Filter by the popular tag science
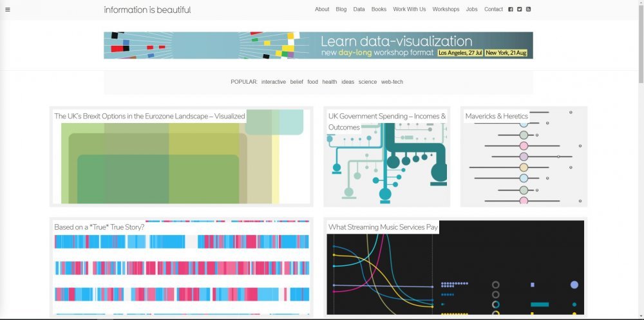The height and width of the screenshot is (320, 644). (368, 82)
